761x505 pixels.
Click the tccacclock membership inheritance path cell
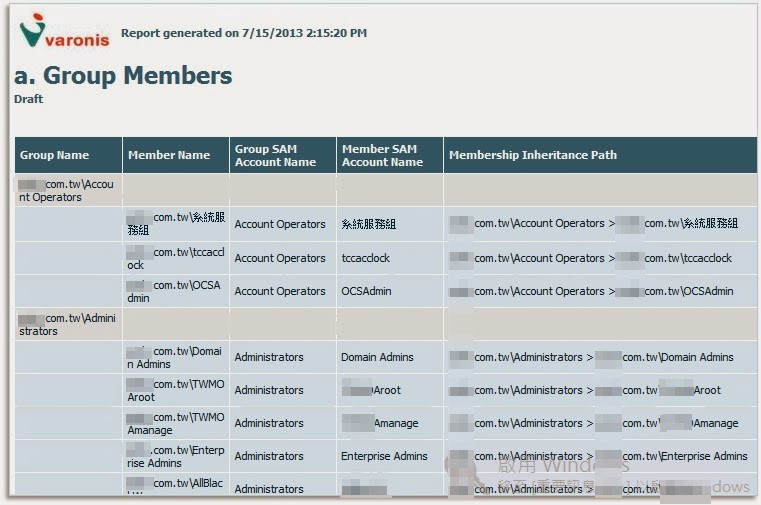591,258
